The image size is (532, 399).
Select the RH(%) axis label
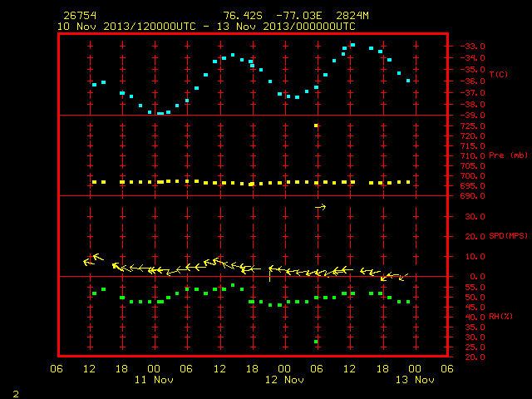click(500, 316)
